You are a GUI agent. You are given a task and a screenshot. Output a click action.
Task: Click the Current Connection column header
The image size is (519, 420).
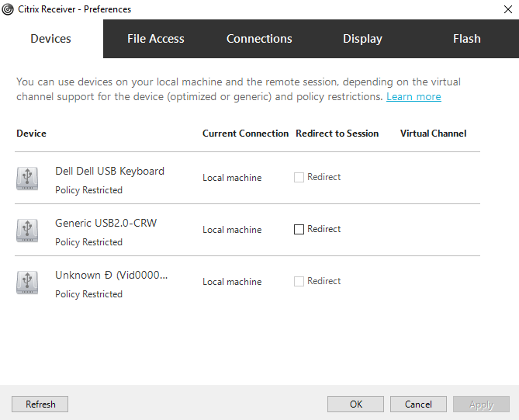tap(246, 134)
